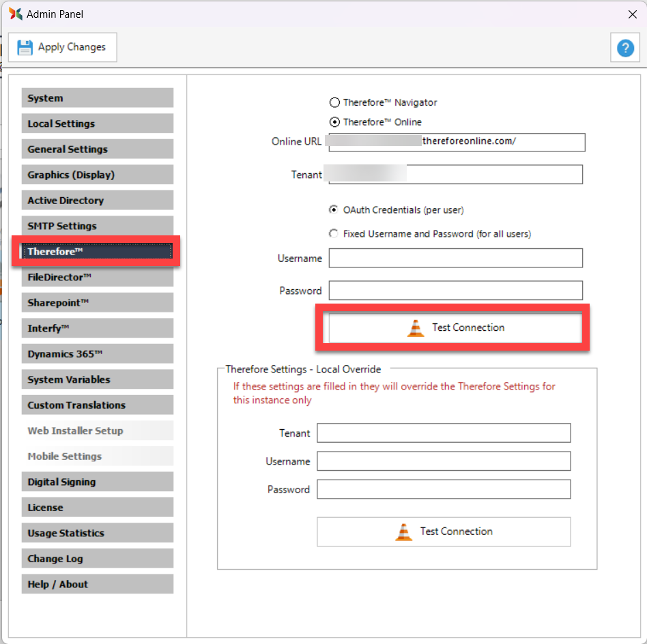
Task: Click Local Override Test Connection button
Action: click(x=444, y=532)
